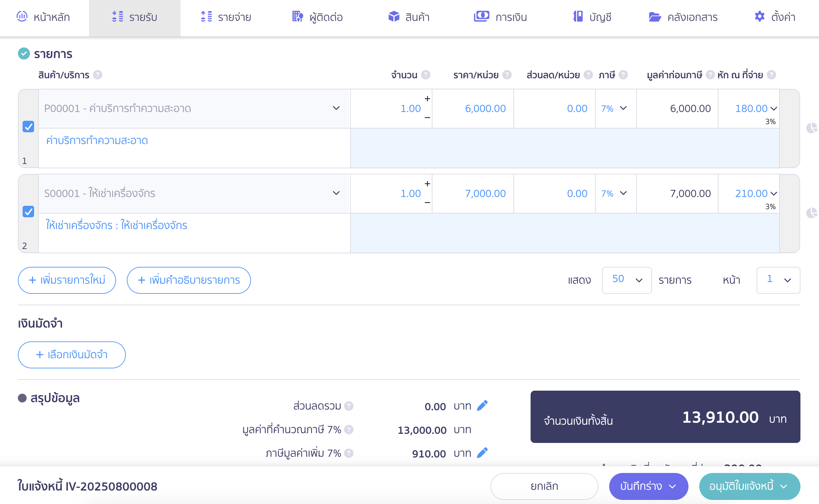Click the help icon next to ส่วนลด/หน่วย
Image resolution: width=819 pixels, height=504 pixels.
pyautogui.click(x=588, y=75)
